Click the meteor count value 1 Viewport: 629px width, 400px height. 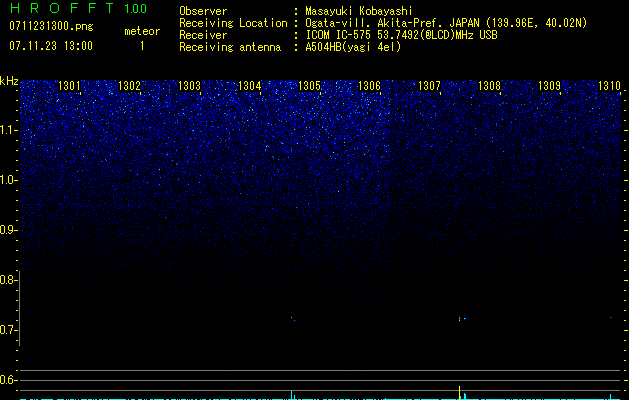tap(142, 46)
